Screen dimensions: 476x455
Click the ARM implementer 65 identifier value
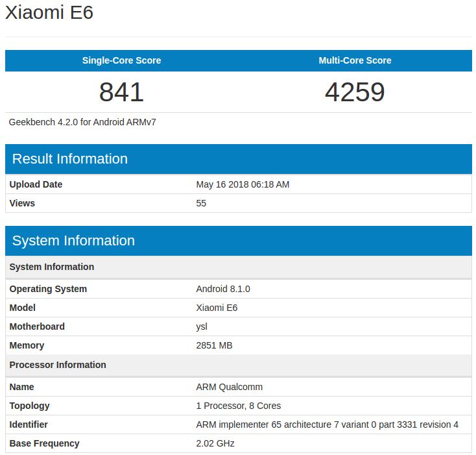[x=327, y=424]
